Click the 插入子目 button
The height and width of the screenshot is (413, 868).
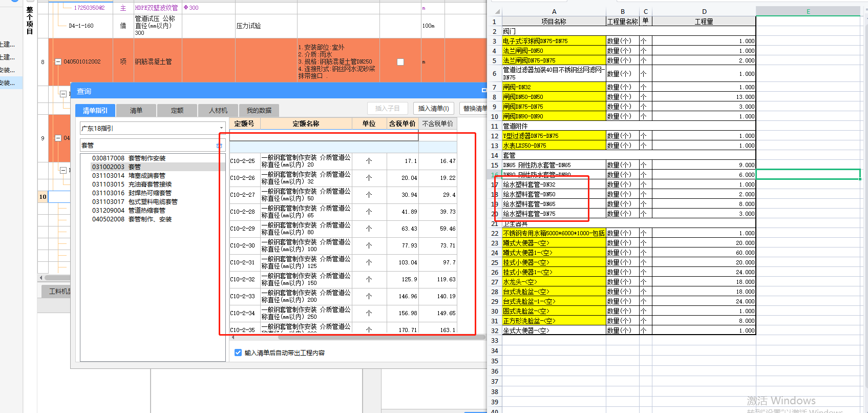(x=387, y=109)
